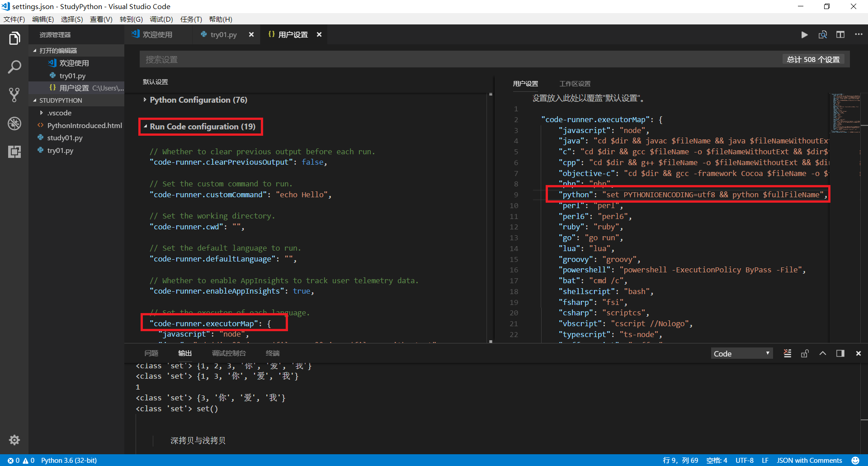Switch to 工作区设置 settings scope

coord(575,84)
